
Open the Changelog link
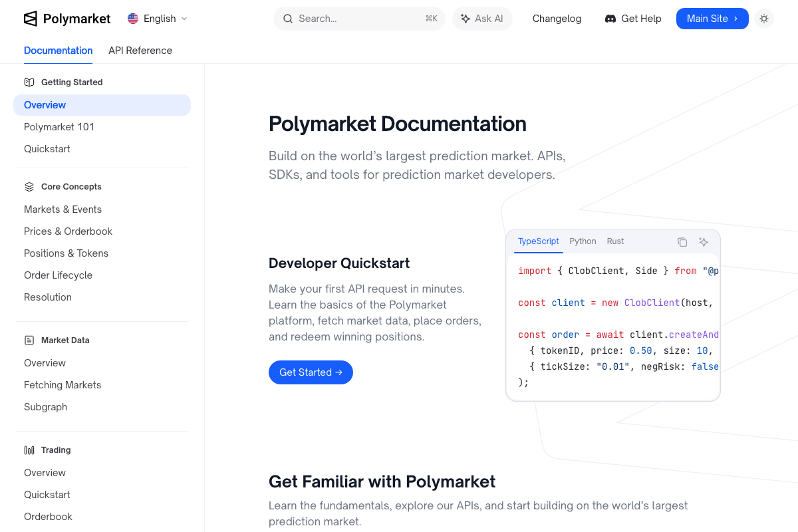point(557,19)
